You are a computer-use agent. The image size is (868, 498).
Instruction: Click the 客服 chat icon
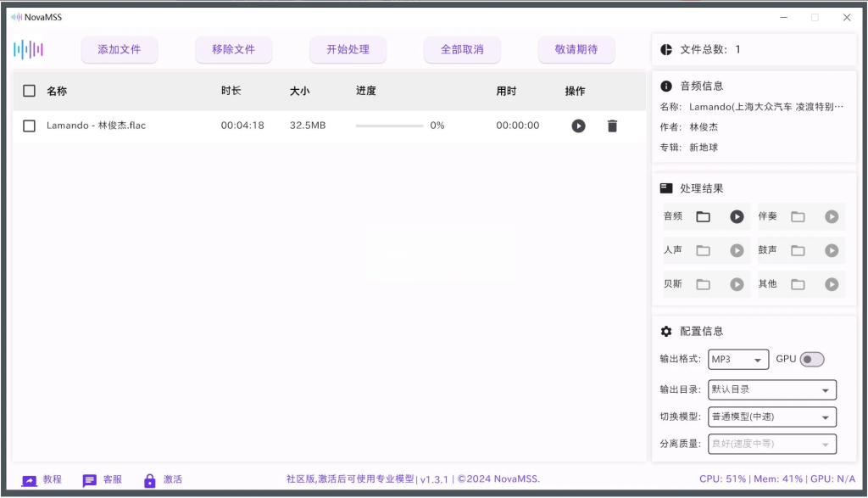point(89,480)
